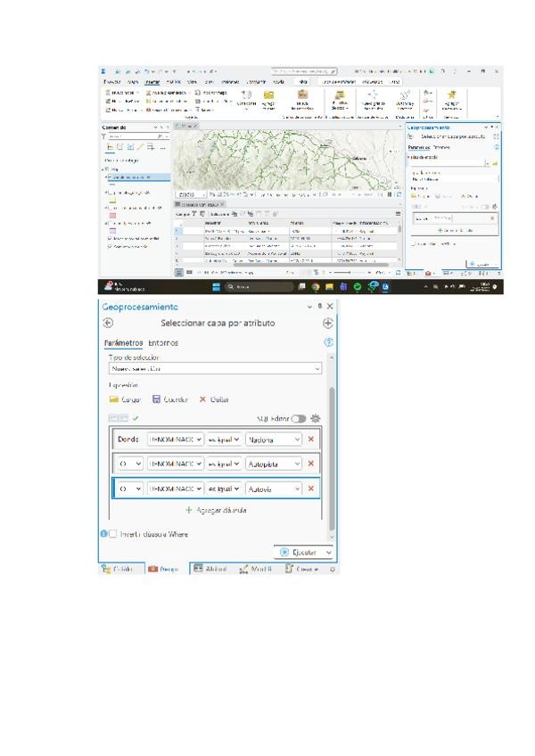Image resolution: width=535 pixels, height=756 pixels.
Task: Open the attribute table hamburger menu icon
Action: [x=398, y=214]
